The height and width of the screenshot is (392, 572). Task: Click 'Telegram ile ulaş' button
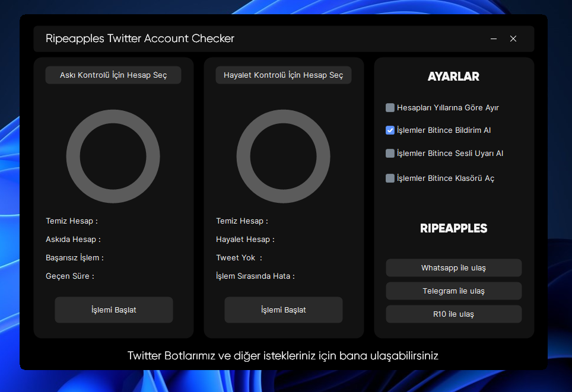click(x=454, y=291)
